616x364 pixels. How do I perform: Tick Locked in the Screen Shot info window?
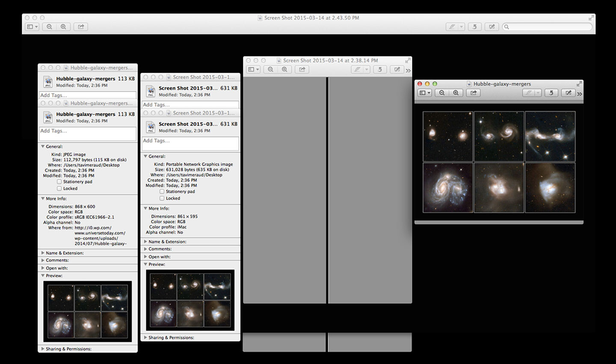tap(162, 198)
